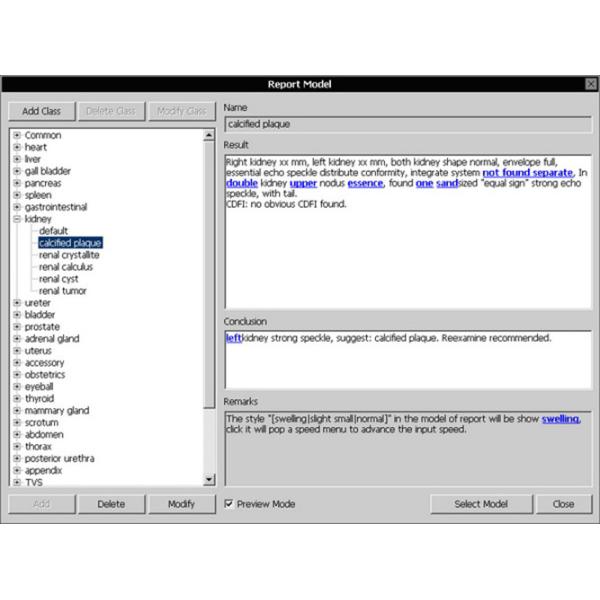Toggle the Preview Mode checkbox
Screen dimensions: 600x600
click(230, 504)
